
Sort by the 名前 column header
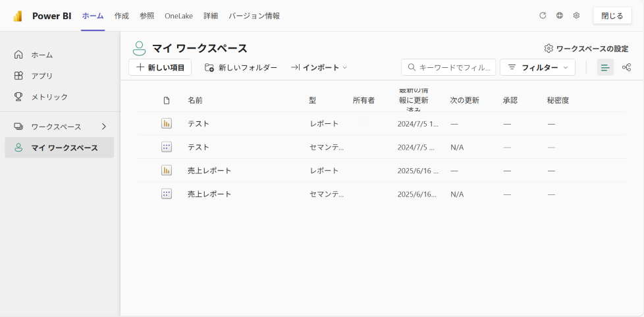195,100
